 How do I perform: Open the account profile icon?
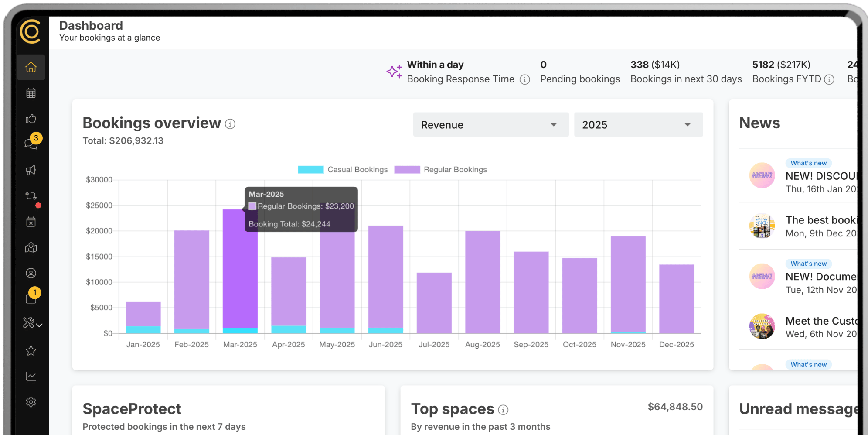tap(31, 273)
